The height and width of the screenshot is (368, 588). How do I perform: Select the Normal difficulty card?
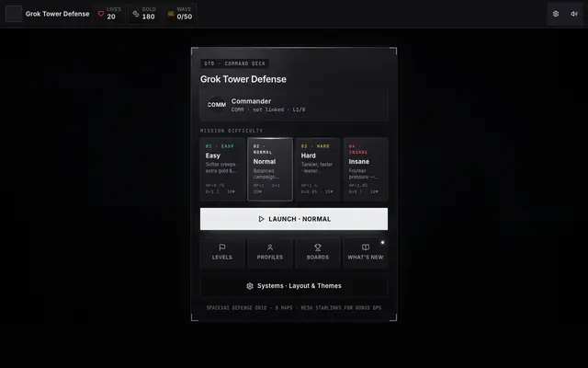(270, 169)
